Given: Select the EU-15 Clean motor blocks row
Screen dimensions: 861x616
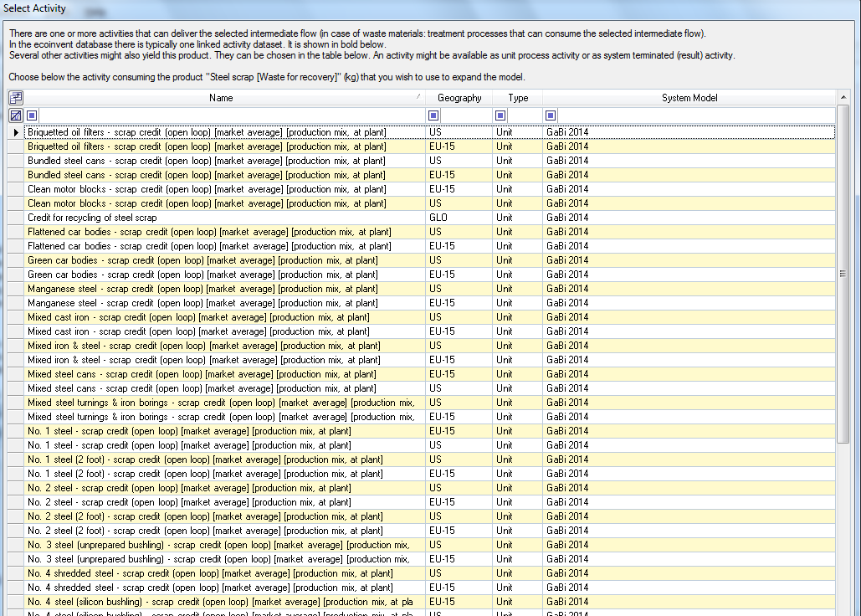Looking at the screenshot, I should click(x=422, y=189).
